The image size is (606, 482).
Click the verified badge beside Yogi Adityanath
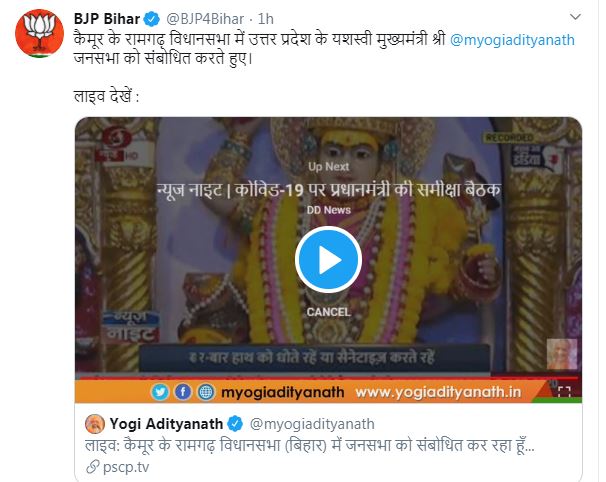[x=235, y=424]
